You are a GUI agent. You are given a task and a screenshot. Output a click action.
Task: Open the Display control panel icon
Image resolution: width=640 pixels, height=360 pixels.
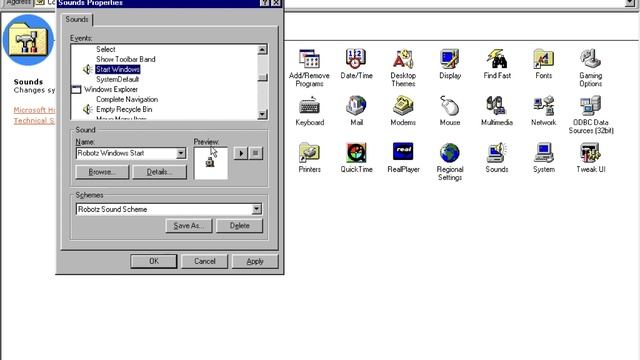pyautogui.click(x=450, y=59)
